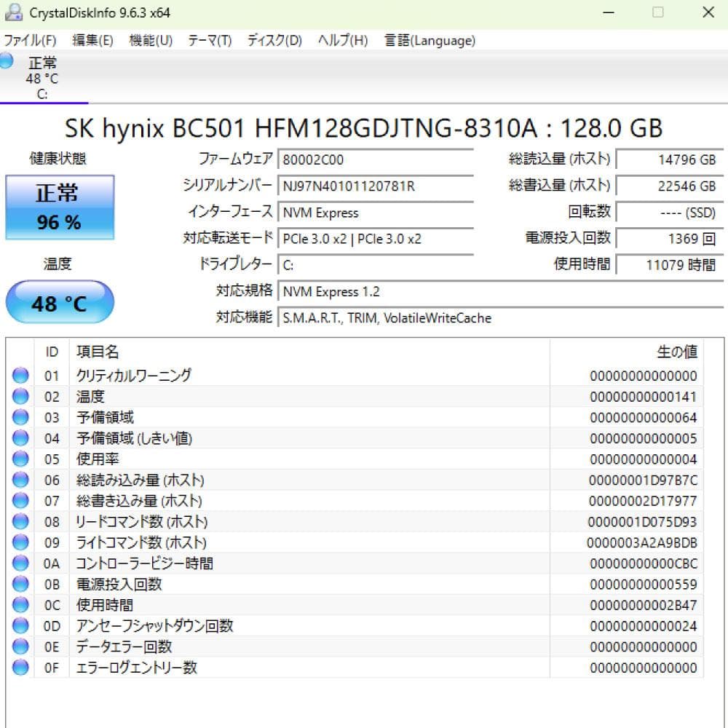Open the テーマ menu
Viewport: 728px width, 728px height.
pos(210,41)
